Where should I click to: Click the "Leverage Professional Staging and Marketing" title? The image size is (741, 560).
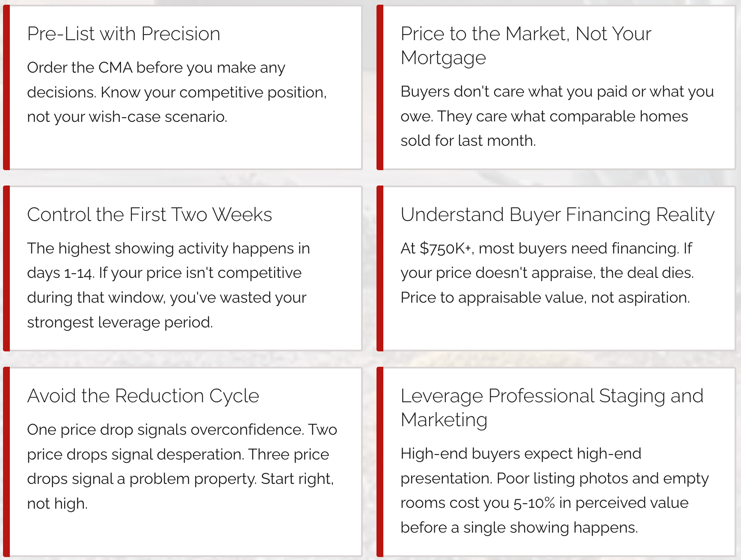551,407
